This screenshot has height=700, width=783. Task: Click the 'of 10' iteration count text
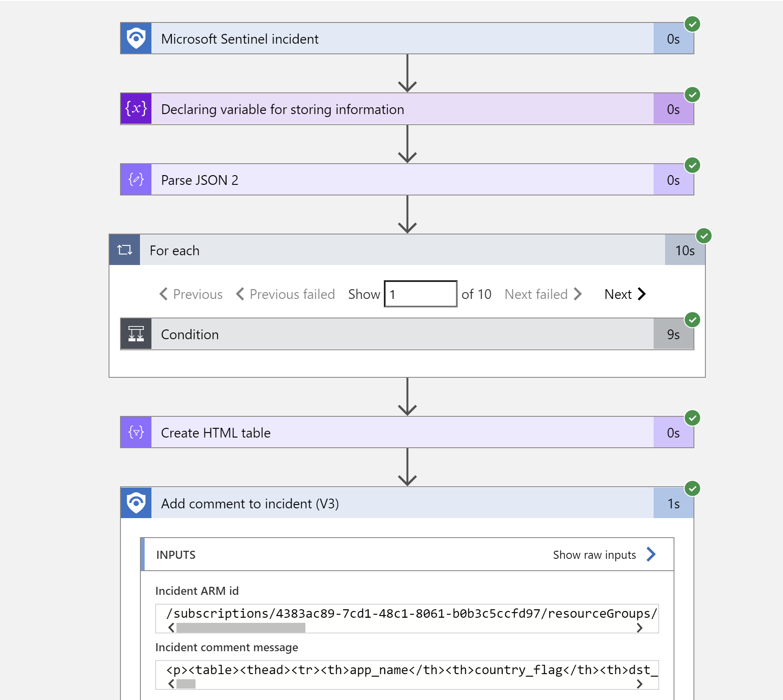pos(476,294)
